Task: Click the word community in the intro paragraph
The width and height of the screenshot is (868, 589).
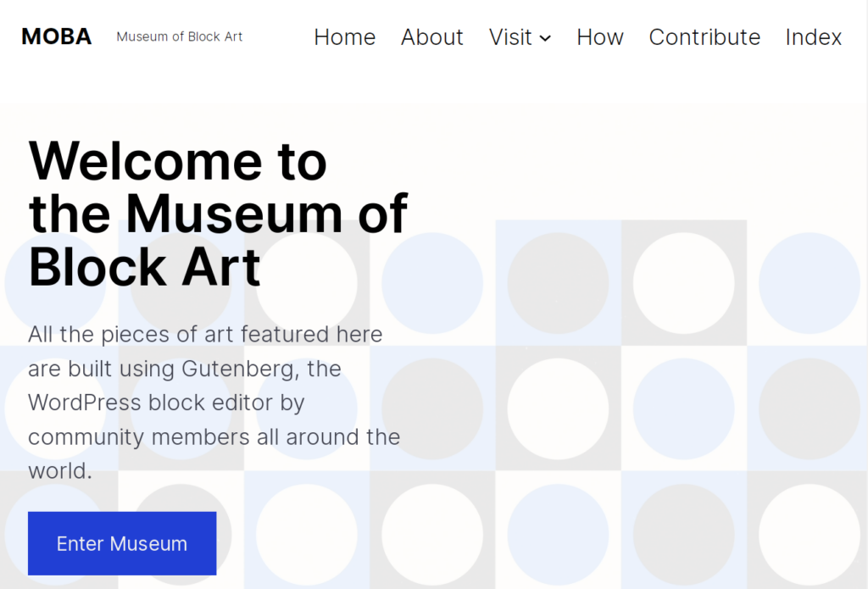Action: pyautogui.click(x=86, y=437)
